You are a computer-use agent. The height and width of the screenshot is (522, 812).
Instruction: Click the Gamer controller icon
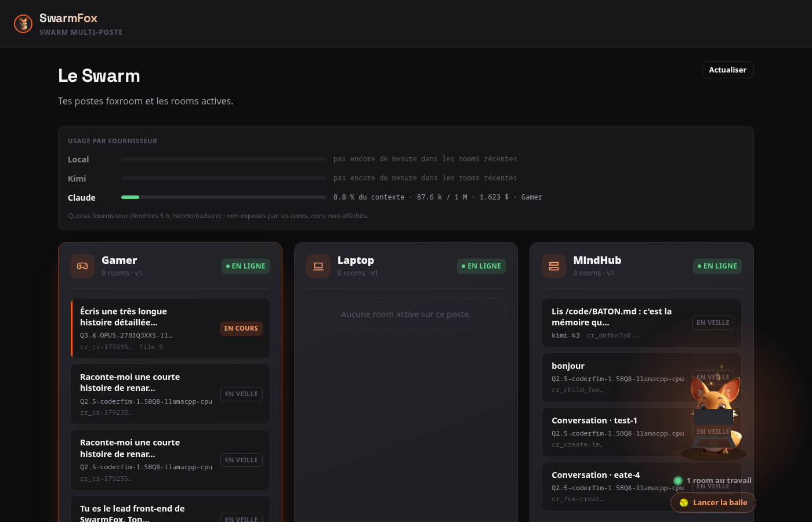(82, 266)
